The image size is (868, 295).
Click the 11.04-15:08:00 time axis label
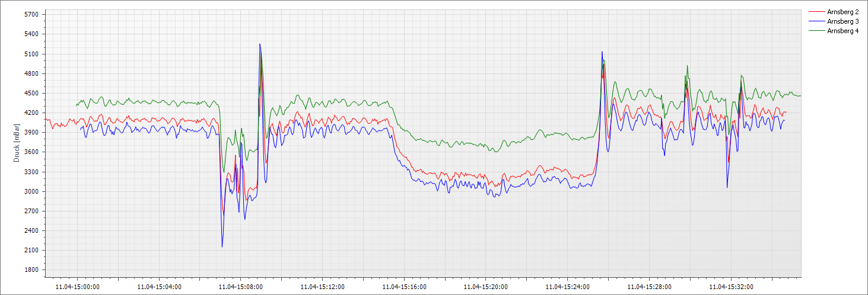click(x=240, y=287)
